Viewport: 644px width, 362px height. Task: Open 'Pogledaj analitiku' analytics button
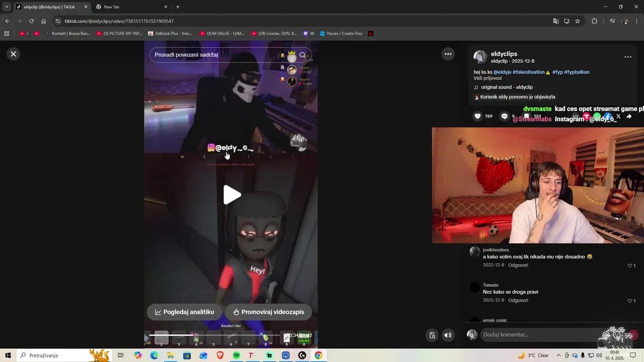click(x=184, y=312)
